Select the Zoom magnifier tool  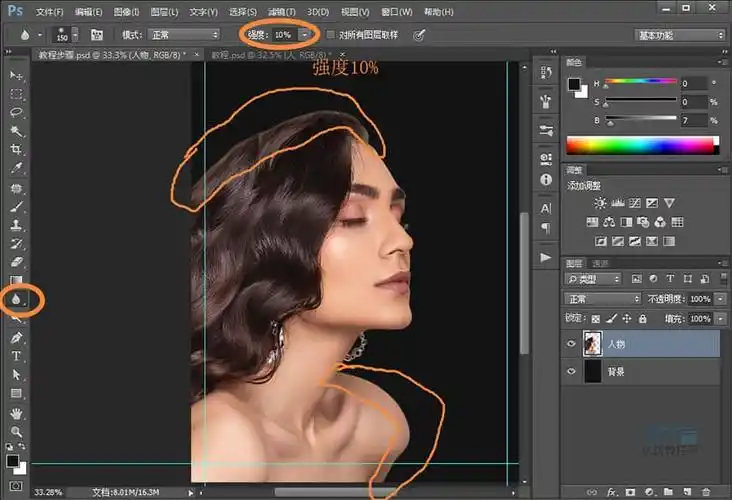[x=16, y=432]
